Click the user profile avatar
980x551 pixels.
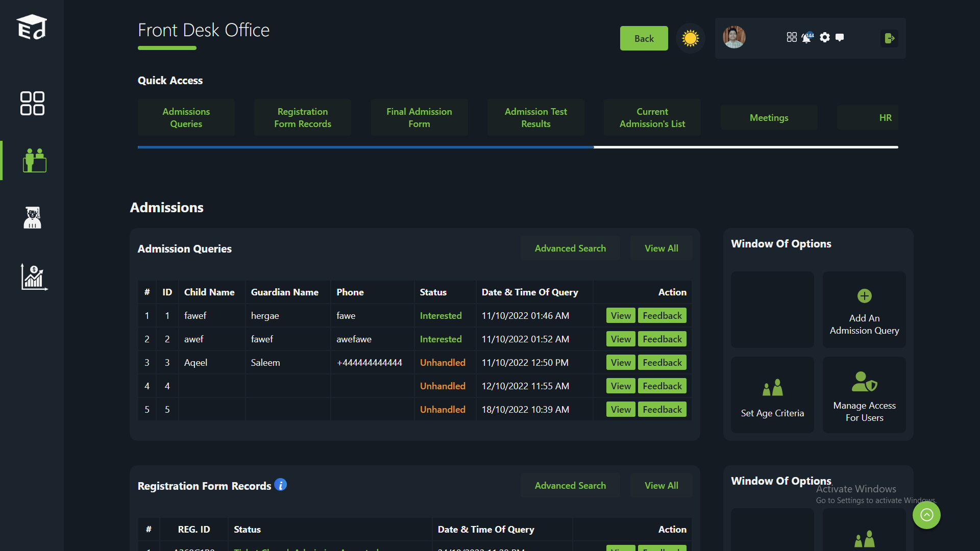[x=734, y=38]
